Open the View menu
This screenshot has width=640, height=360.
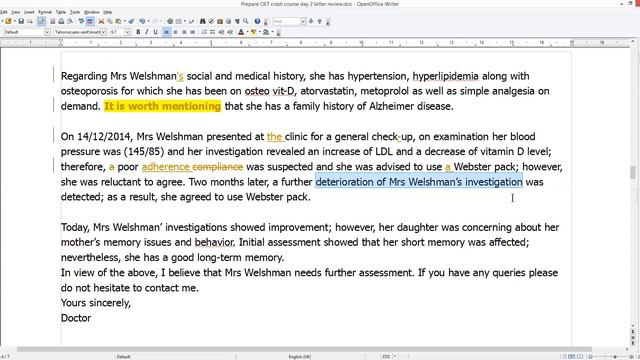[x=16, y=12]
